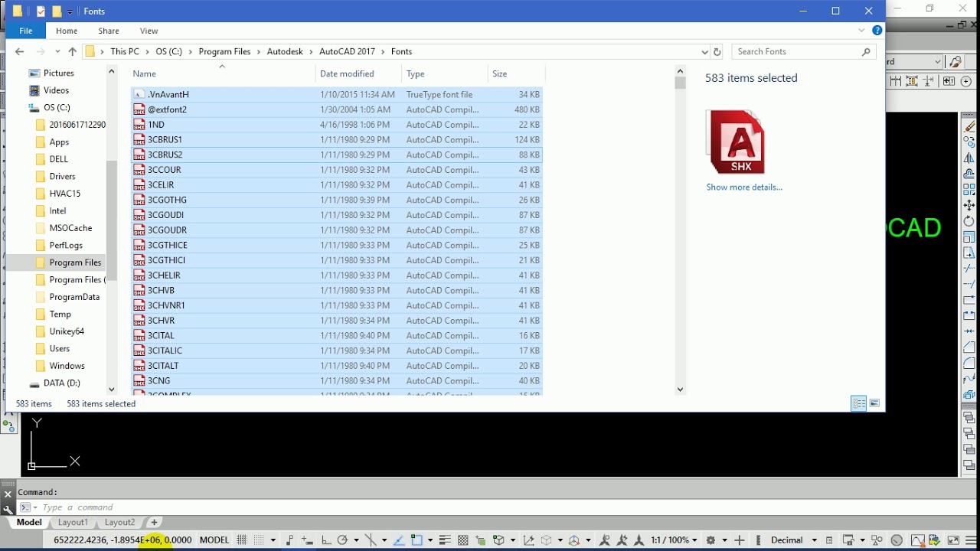Open the View ribbon tab
This screenshot has width=980, height=551.
tap(149, 31)
